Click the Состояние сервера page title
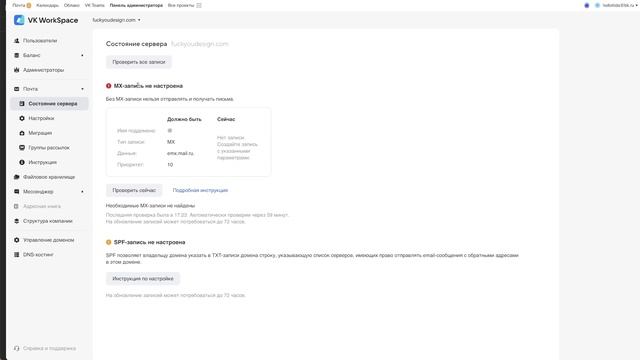 pos(136,44)
